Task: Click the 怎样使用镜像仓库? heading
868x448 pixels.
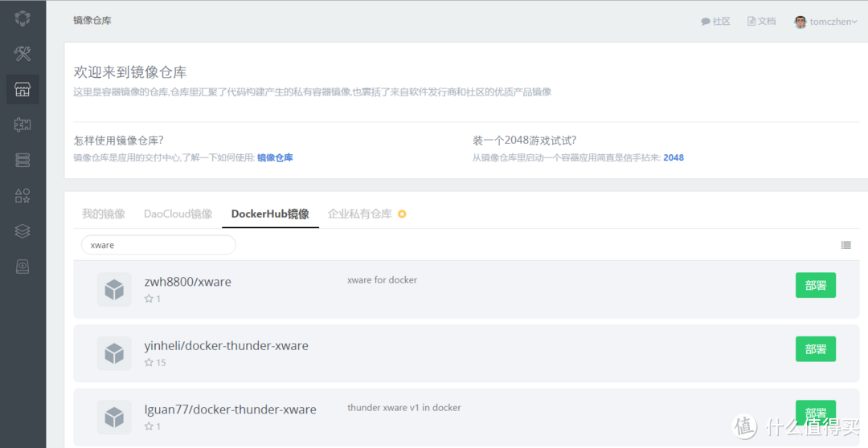Action: coord(118,141)
